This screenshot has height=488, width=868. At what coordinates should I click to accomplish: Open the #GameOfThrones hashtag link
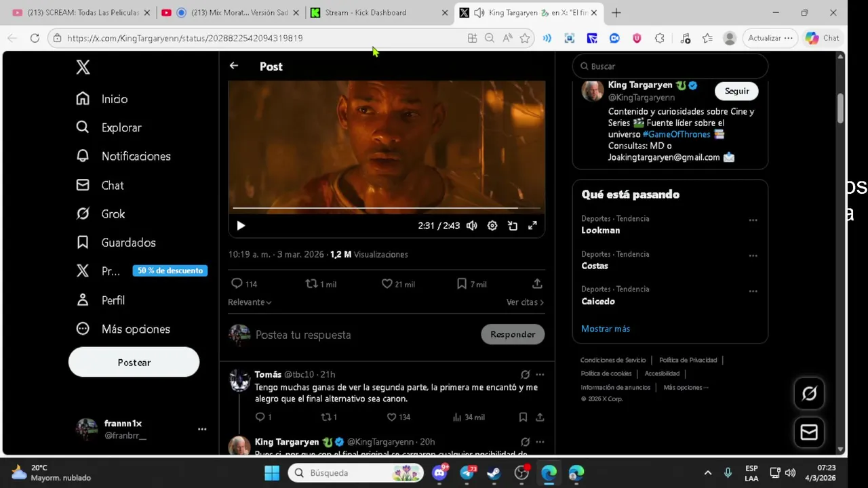click(x=677, y=134)
